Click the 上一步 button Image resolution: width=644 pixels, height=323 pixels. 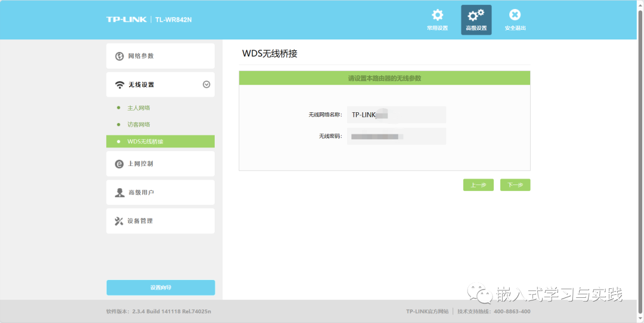(478, 185)
